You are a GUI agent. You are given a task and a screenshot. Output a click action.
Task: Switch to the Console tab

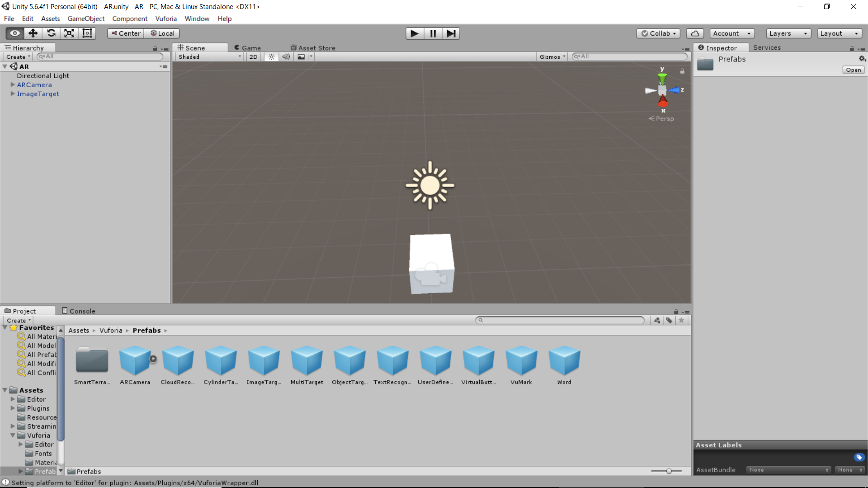tap(79, 311)
